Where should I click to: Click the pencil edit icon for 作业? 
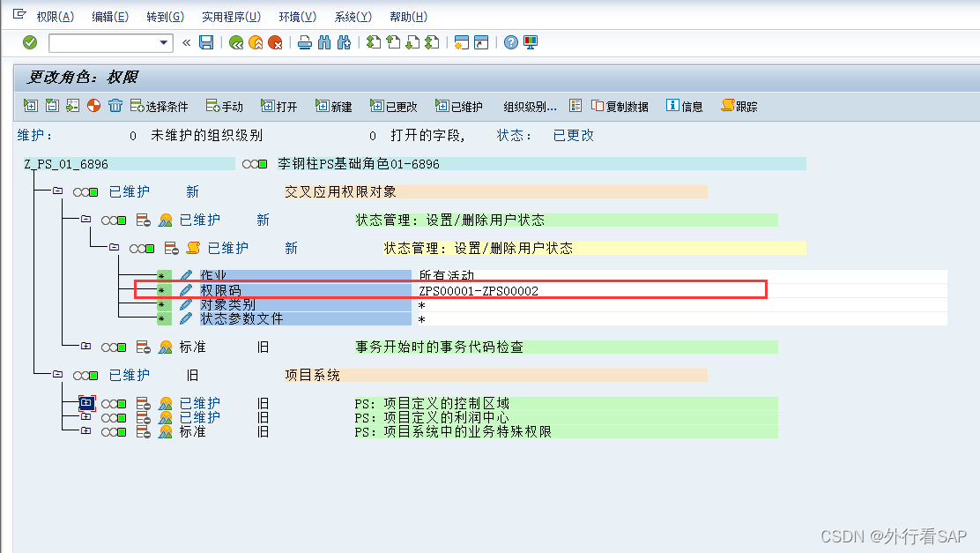pyautogui.click(x=186, y=275)
